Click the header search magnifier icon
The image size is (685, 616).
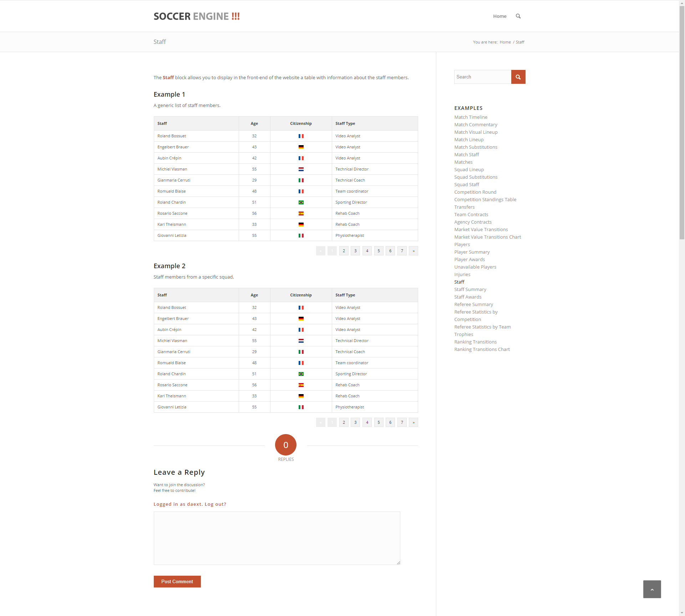click(518, 16)
